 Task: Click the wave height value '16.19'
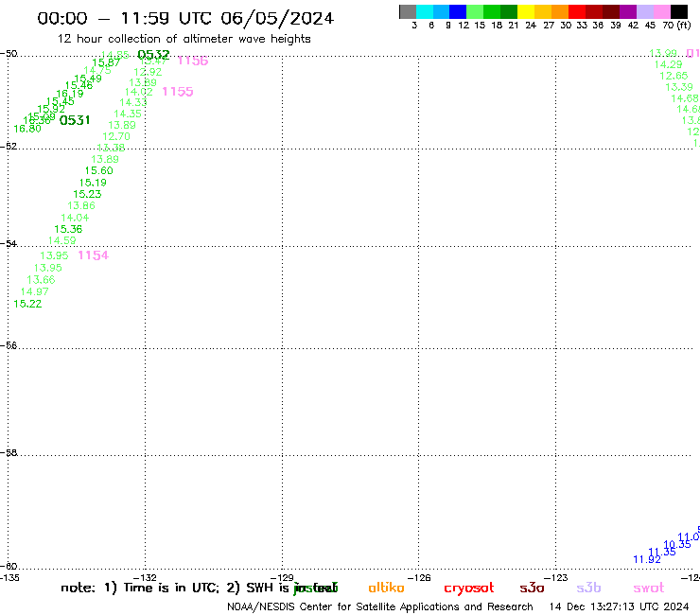[70, 95]
